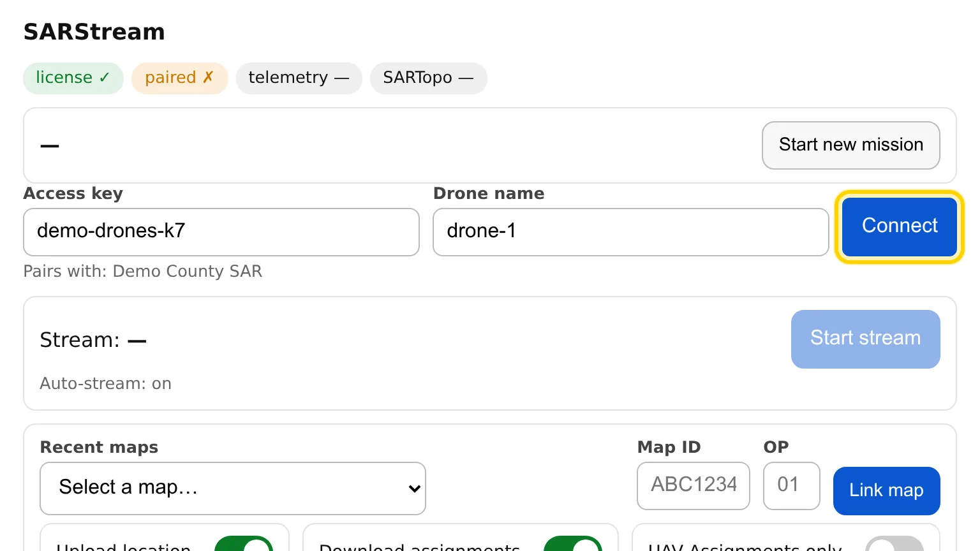Click the Start stream button

click(865, 339)
